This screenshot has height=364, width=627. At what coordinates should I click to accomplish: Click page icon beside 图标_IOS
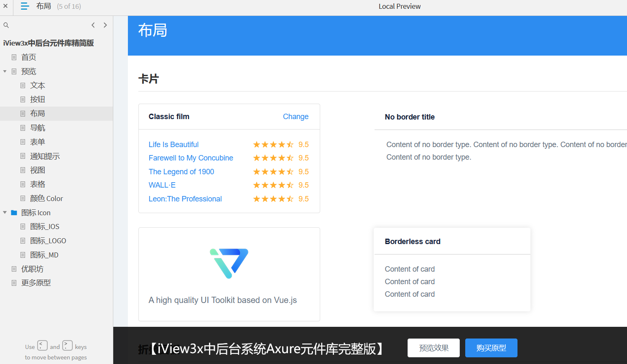click(x=23, y=227)
